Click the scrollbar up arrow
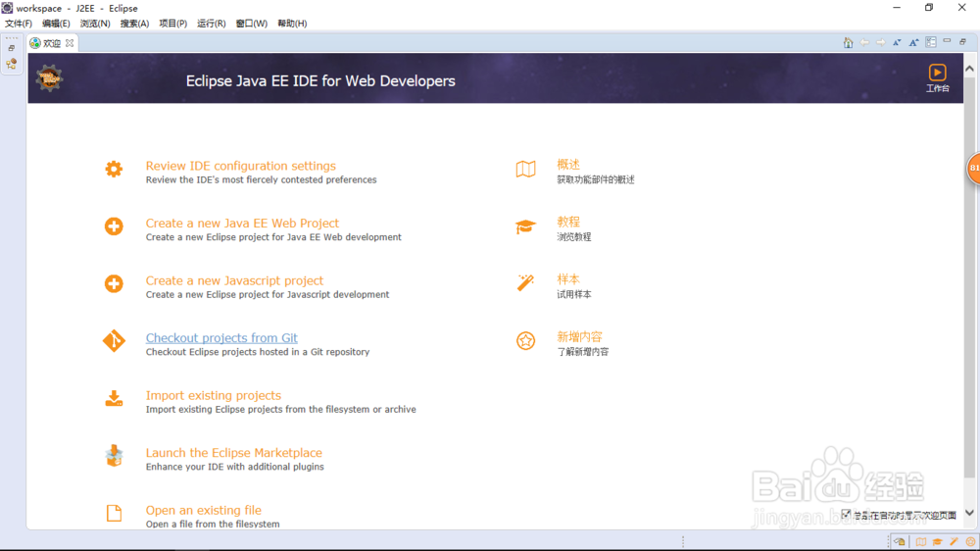The height and width of the screenshot is (551, 980). (969, 69)
